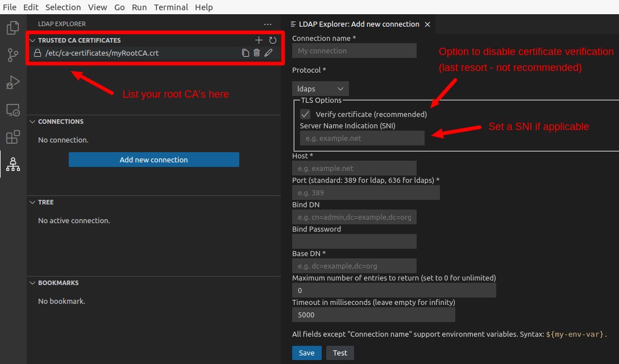619x364 pixels.
Task: Save the new connection
Action: click(x=307, y=353)
